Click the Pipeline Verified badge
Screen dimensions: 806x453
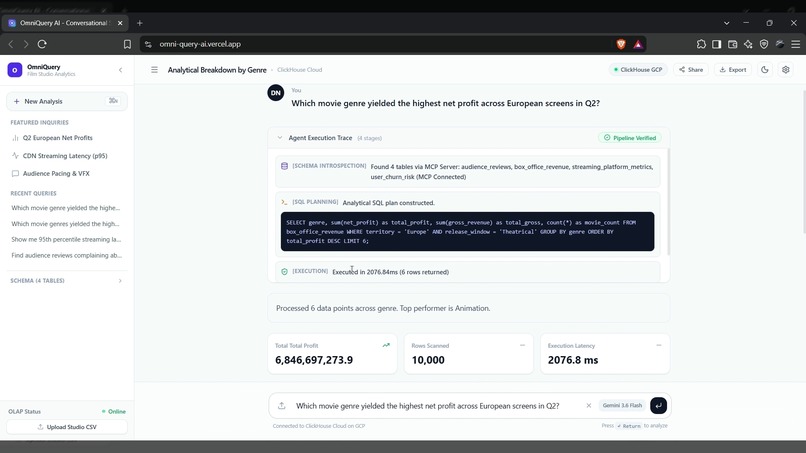630,138
